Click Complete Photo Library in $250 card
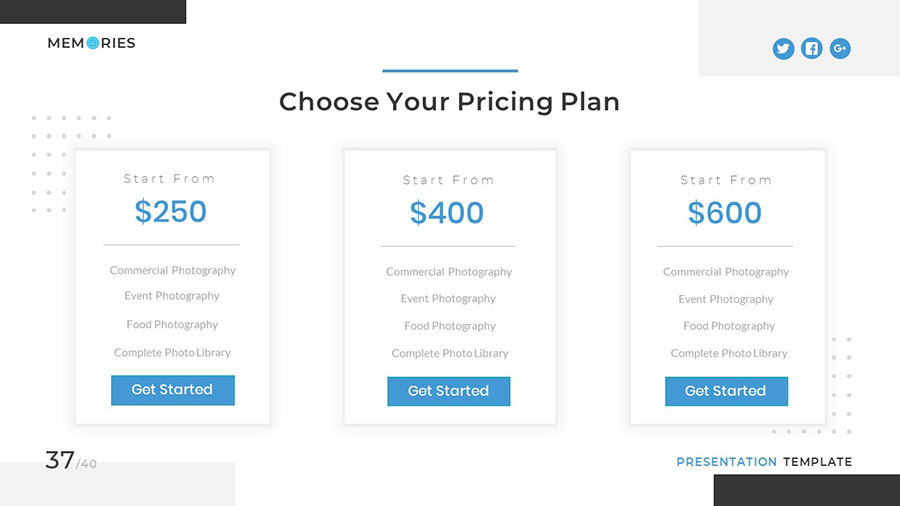 172,353
